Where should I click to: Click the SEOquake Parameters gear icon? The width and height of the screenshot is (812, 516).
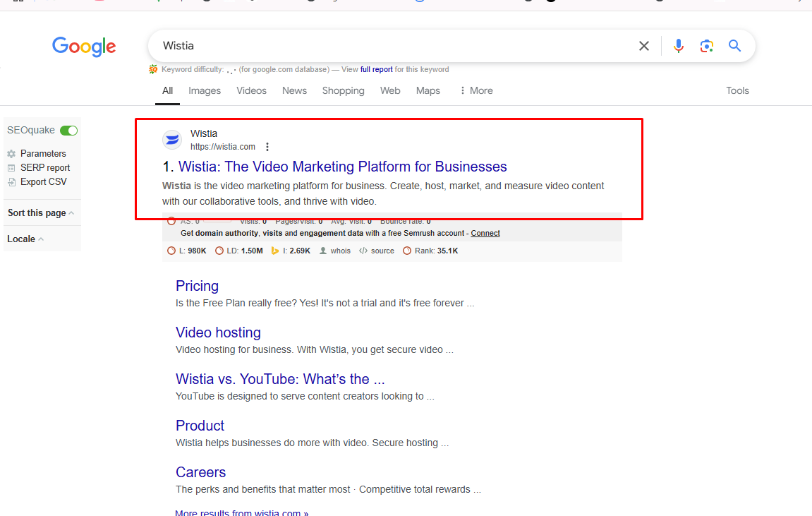click(x=11, y=154)
